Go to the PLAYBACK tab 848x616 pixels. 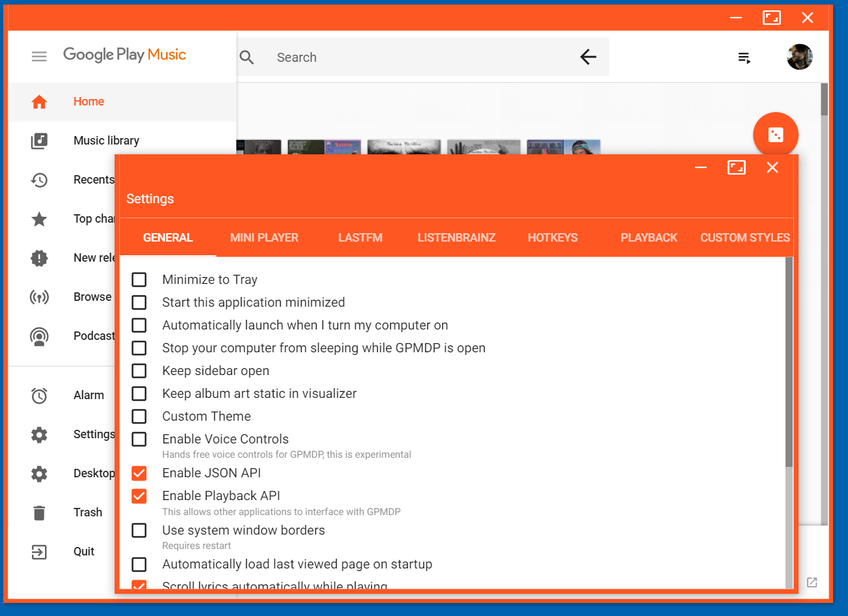click(x=649, y=238)
